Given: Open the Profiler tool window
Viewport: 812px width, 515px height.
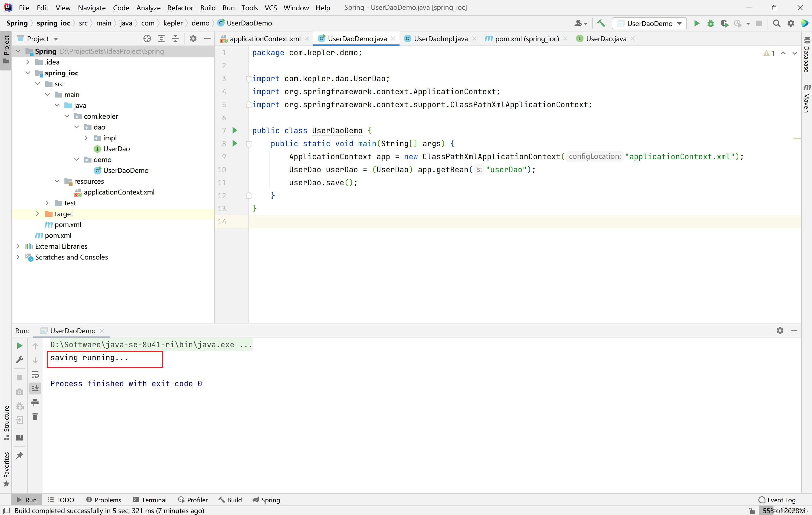Looking at the screenshot, I should (x=193, y=500).
